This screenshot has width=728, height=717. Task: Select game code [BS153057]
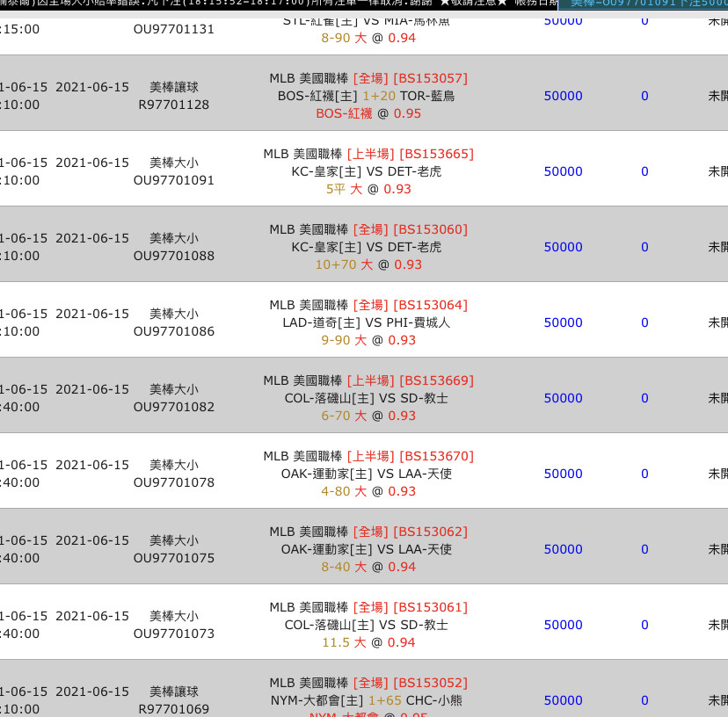(431, 78)
